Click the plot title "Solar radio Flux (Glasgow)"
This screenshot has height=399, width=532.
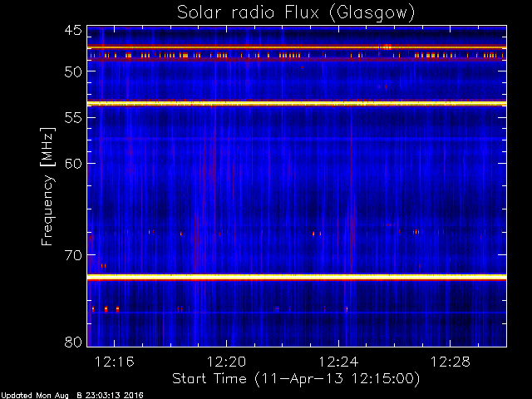tap(296, 12)
